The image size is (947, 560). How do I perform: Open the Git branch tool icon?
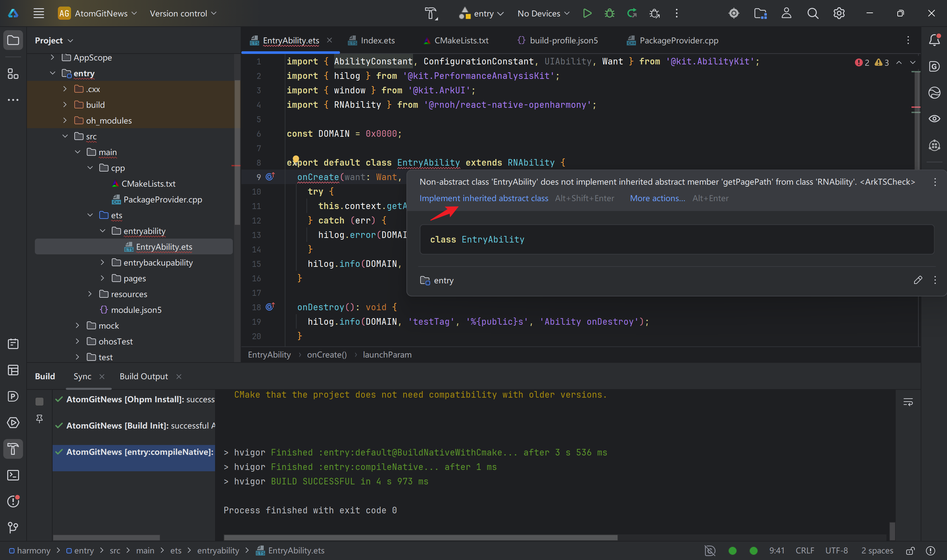pos(13,527)
